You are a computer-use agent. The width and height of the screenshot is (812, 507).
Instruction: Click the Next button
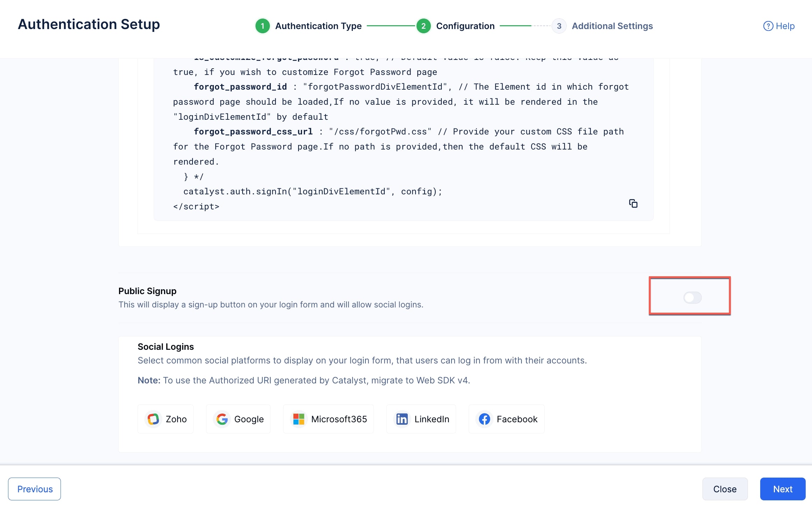coord(783,489)
